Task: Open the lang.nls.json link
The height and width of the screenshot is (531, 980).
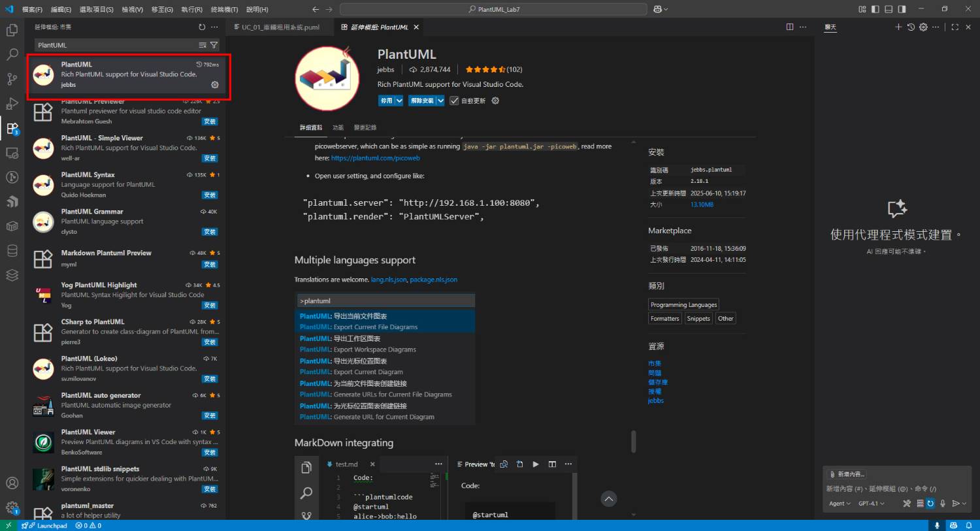Action: pyautogui.click(x=389, y=280)
